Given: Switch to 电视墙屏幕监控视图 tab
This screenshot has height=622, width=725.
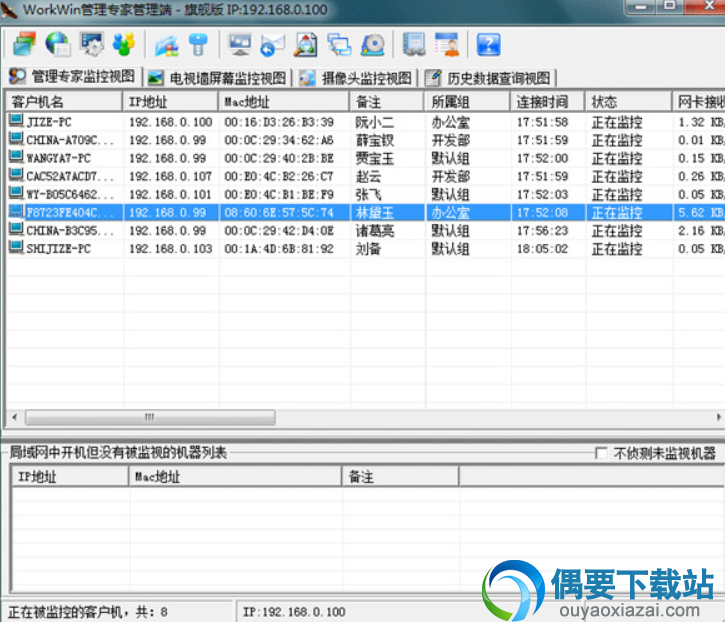Looking at the screenshot, I should tap(218, 78).
